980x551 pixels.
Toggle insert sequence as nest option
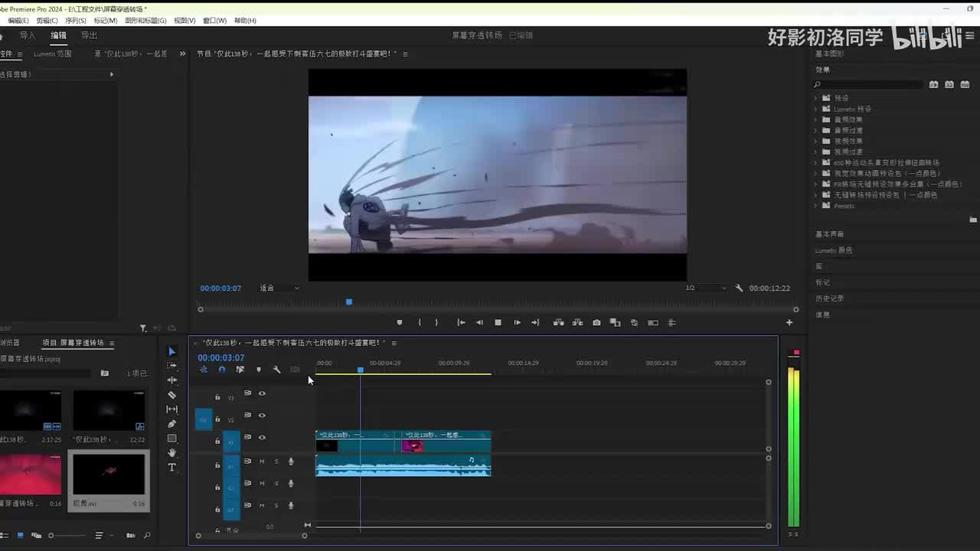pos(204,370)
